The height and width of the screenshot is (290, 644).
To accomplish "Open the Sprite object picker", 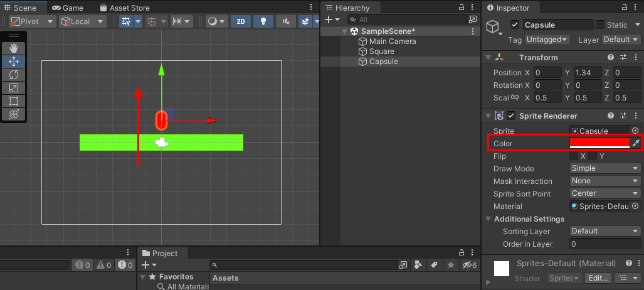I will pyautogui.click(x=635, y=131).
